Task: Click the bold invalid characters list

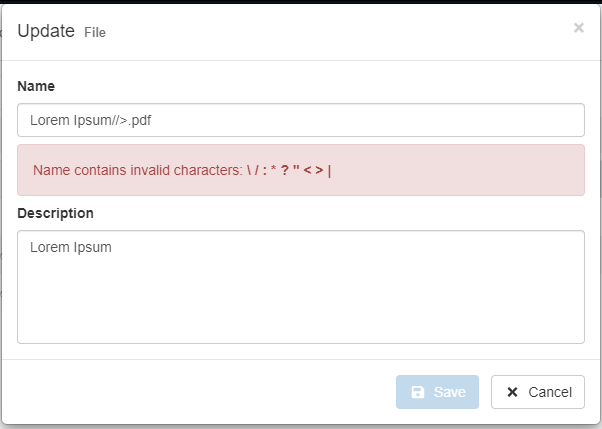Action: (x=288, y=170)
